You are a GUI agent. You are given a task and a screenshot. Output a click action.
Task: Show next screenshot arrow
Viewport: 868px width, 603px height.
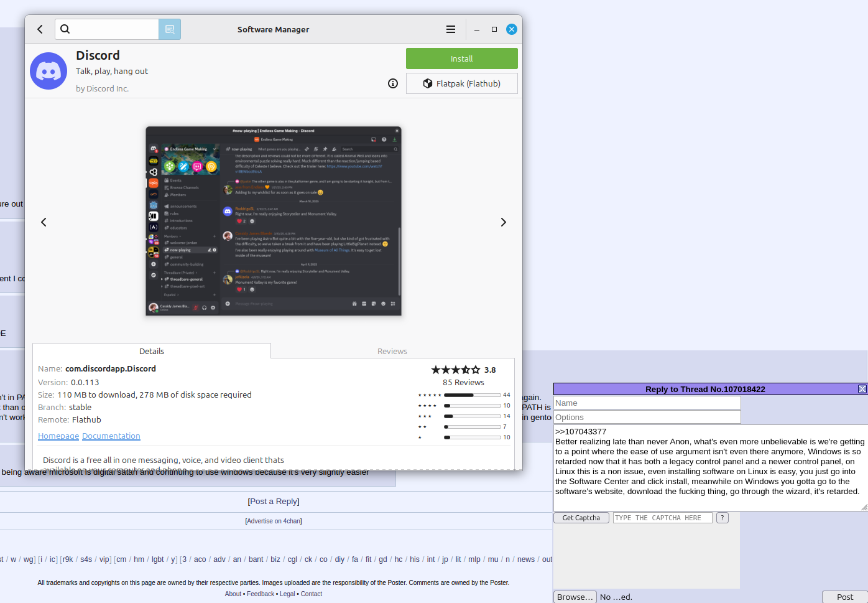coord(504,222)
